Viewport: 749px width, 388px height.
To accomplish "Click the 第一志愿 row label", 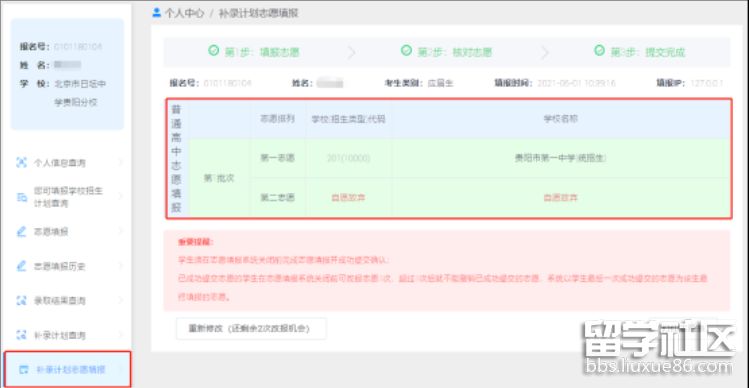I will click(278, 158).
